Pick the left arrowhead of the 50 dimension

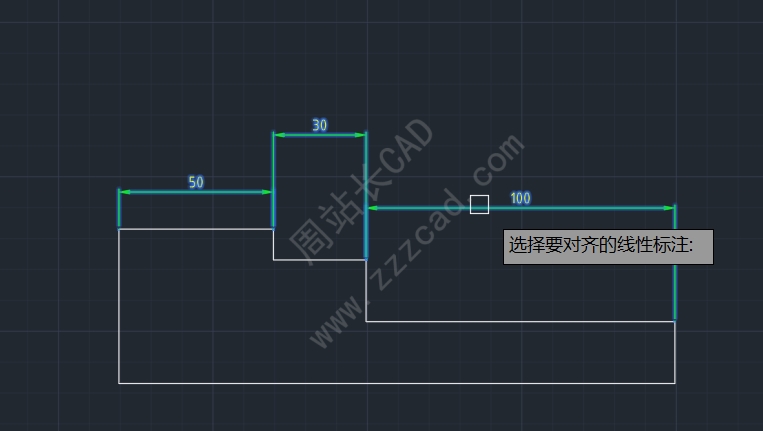tap(125, 192)
